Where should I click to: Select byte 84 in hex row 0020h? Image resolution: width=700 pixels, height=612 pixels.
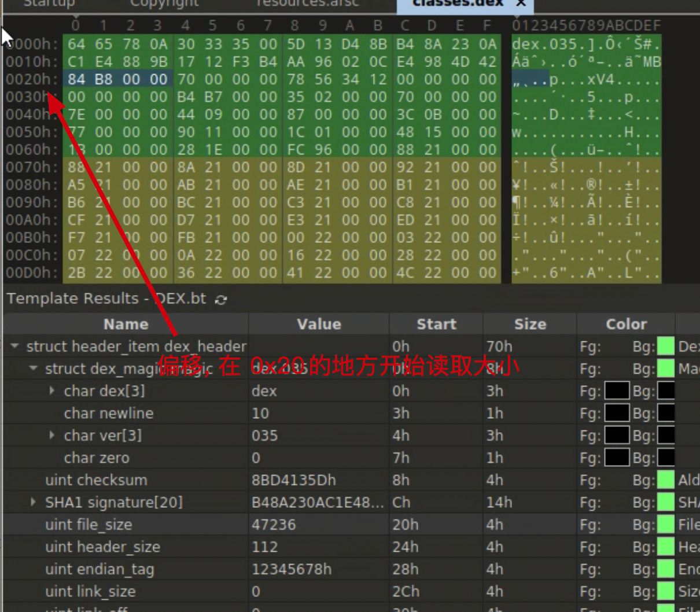(76, 79)
